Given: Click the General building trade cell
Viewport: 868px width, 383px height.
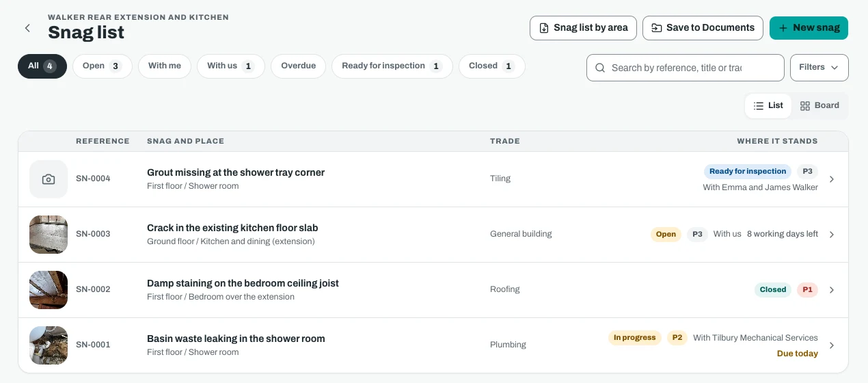Looking at the screenshot, I should (x=521, y=234).
